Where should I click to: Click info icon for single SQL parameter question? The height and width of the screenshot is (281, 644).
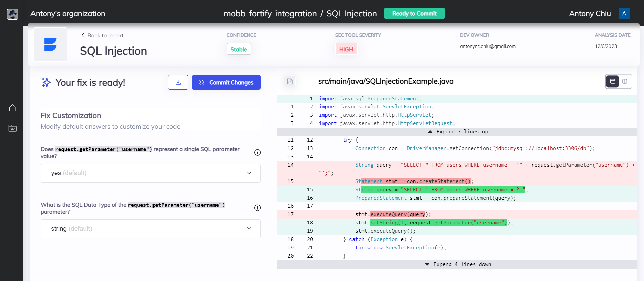pyautogui.click(x=257, y=153)
